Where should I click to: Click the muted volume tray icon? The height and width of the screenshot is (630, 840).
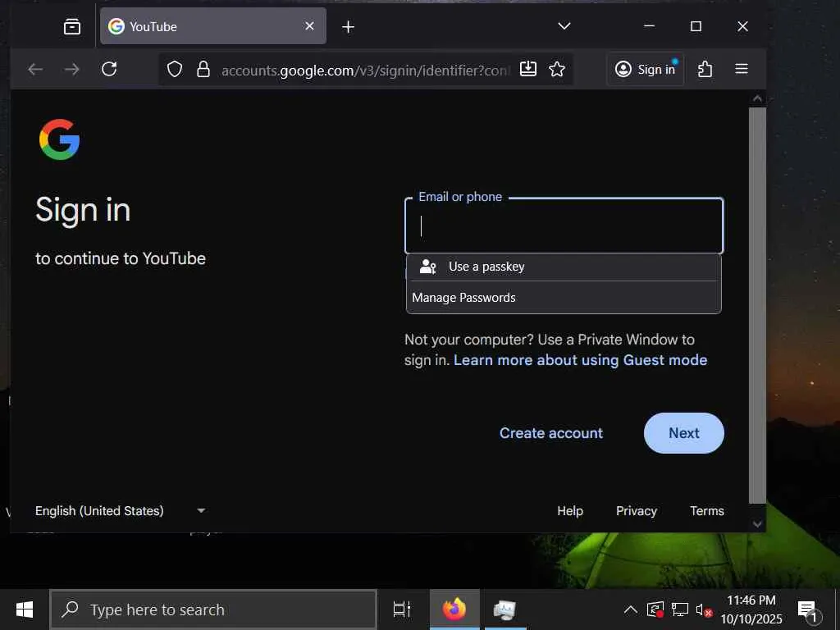703,609
